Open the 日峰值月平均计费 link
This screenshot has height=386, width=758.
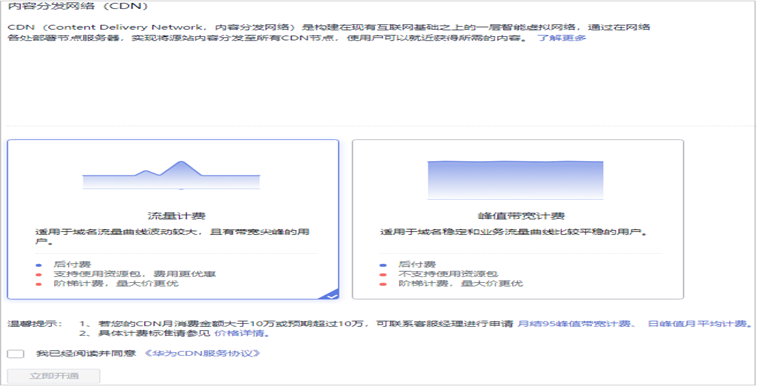698,324
